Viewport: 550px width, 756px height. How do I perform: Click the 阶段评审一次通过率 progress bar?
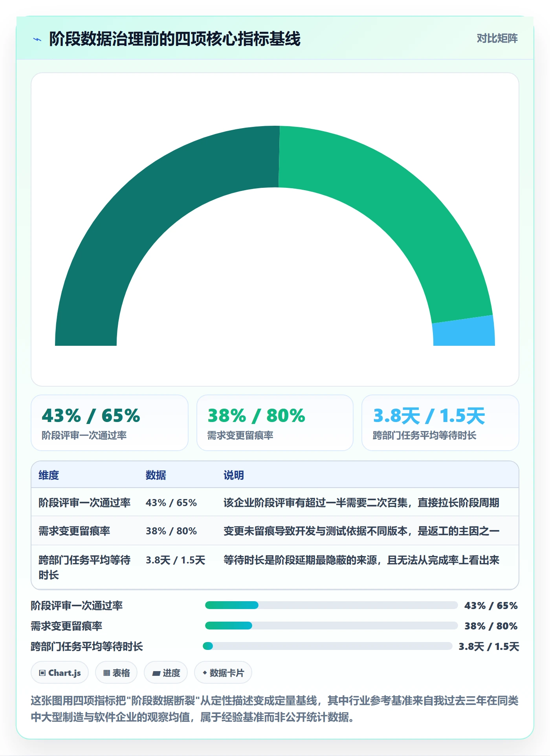point(331,605)
